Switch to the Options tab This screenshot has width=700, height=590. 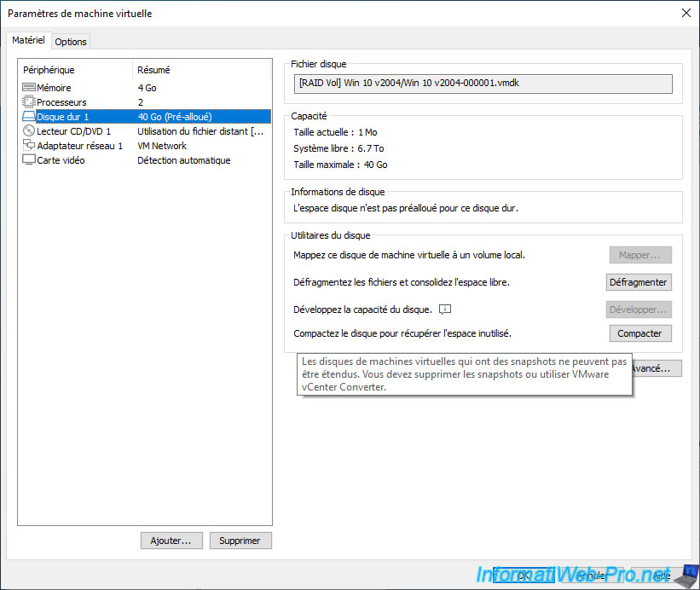click(71, 42)
